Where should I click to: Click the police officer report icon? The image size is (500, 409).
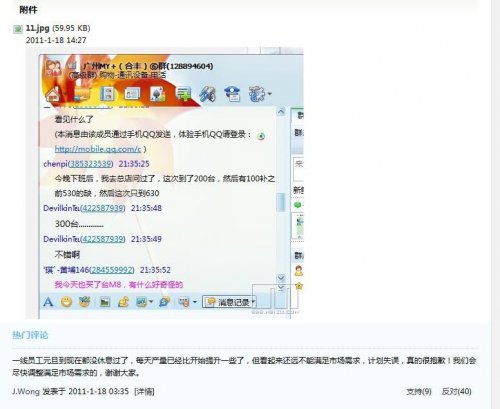coord(232,94)
